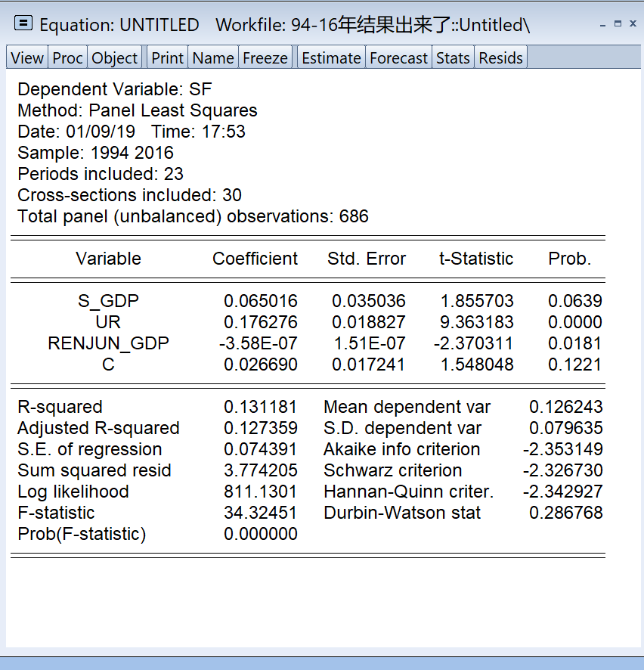Click the t-statistic 1.855703
The image size is (644, 670).
[477, 301]
